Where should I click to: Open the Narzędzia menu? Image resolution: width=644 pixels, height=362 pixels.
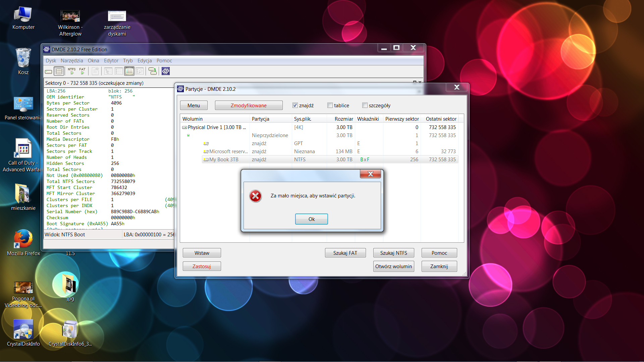point(72,61)
